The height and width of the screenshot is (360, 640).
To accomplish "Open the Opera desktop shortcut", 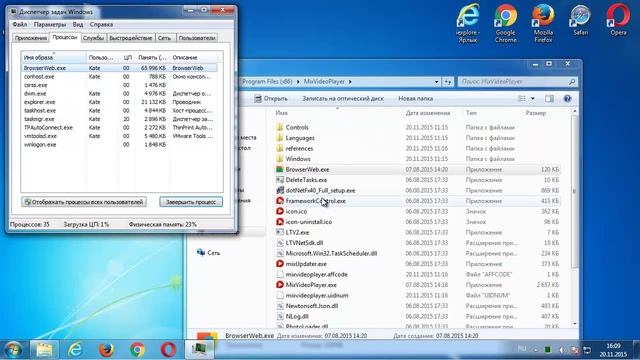I will (618, 20).
